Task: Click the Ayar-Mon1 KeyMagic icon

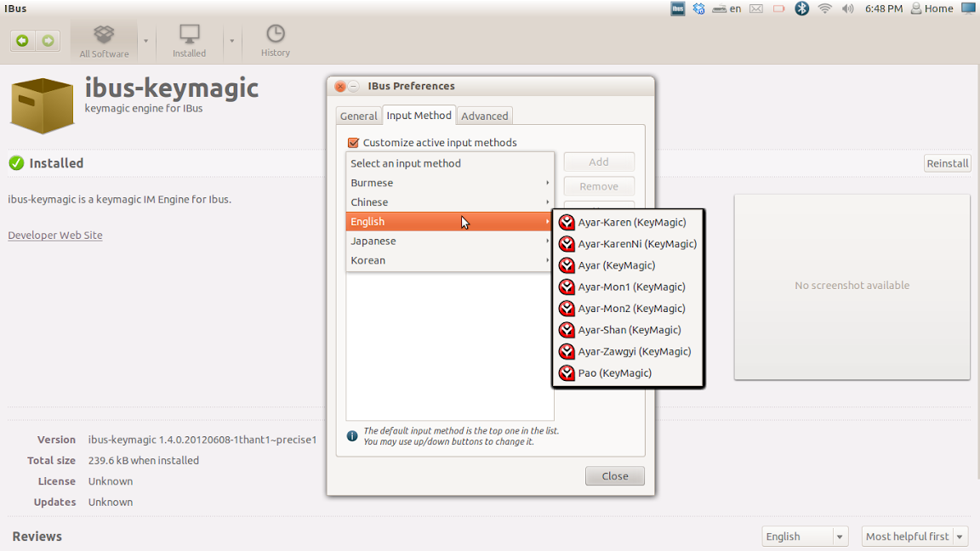Action: tap(567, 287)
